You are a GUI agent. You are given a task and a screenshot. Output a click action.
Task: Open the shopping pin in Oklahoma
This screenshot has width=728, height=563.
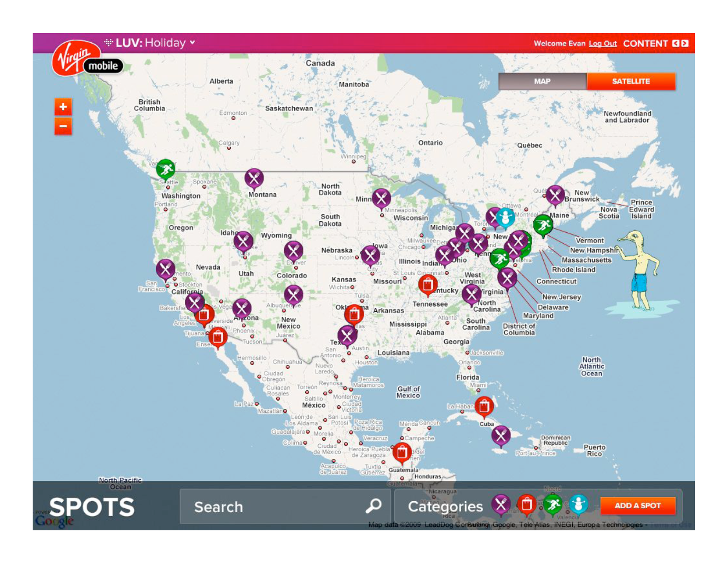click(x=354, y=315)
